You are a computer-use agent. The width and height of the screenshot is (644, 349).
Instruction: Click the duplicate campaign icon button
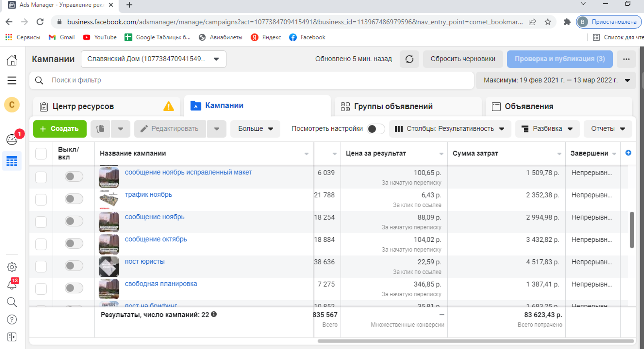100,129
